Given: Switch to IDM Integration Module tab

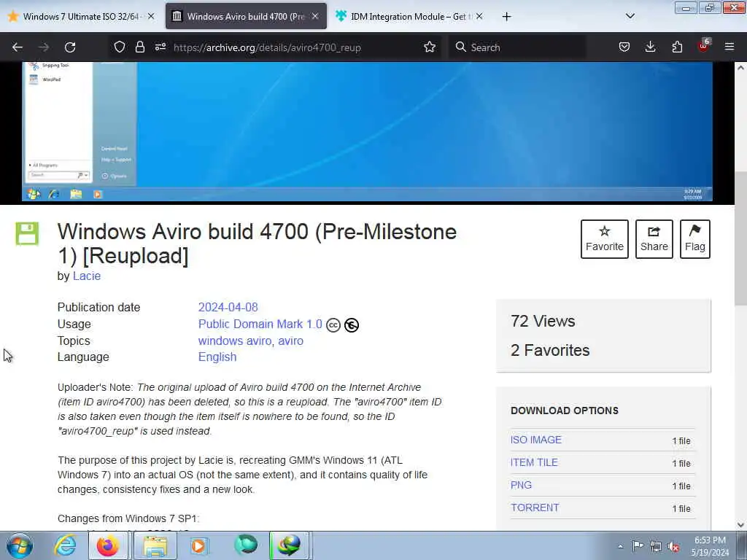Looking at the screenshot, I should 410,16.
